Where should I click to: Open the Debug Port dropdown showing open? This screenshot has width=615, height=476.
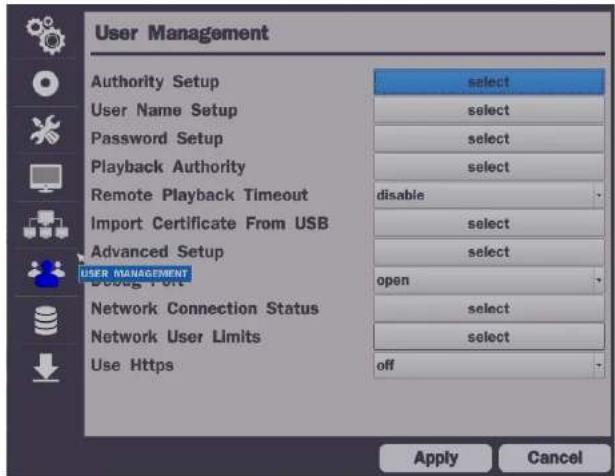(x=489, y=280)
